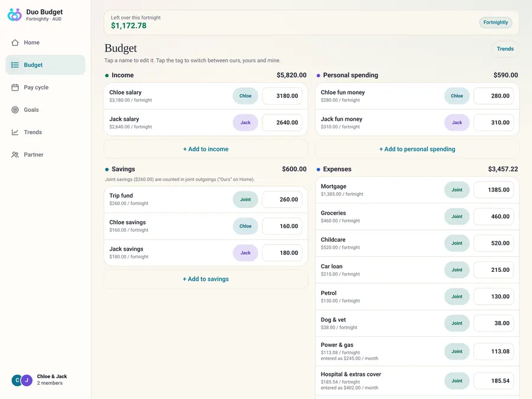Edit the Chloe salary amount field
532x399 pixels.
point(282,96)
